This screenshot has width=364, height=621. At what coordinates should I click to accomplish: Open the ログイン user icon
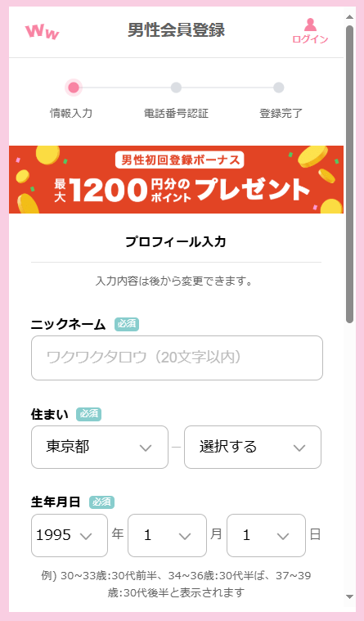tap(310, 25)
